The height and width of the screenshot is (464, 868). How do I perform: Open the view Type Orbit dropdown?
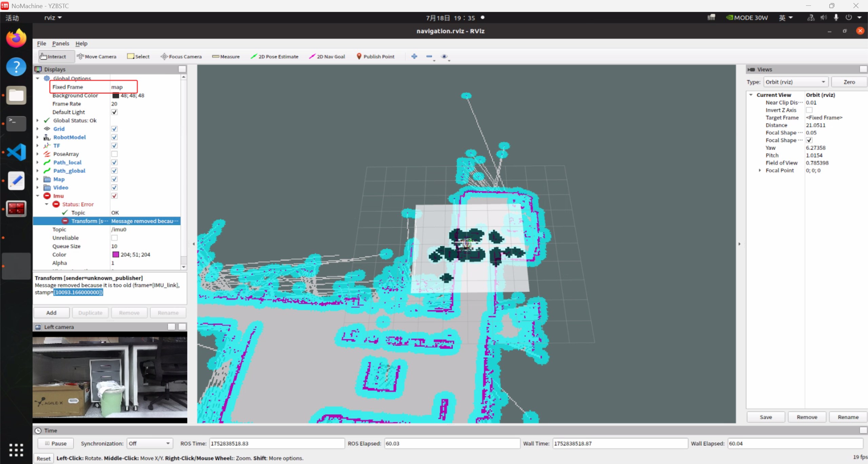coord(795,82)
